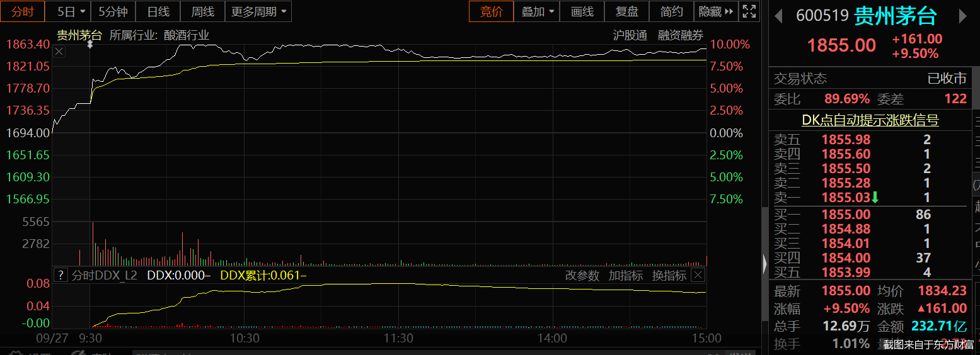Switch to the 分时 intraday chart tab
The height and width of the screenshot is (355, 980).
click(23, 11)
